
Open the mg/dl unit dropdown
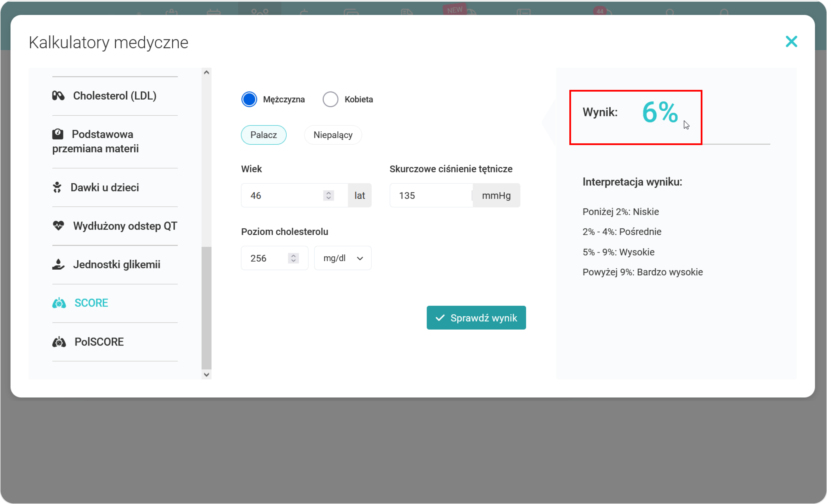pyautogui.click(x=343, y=258)
